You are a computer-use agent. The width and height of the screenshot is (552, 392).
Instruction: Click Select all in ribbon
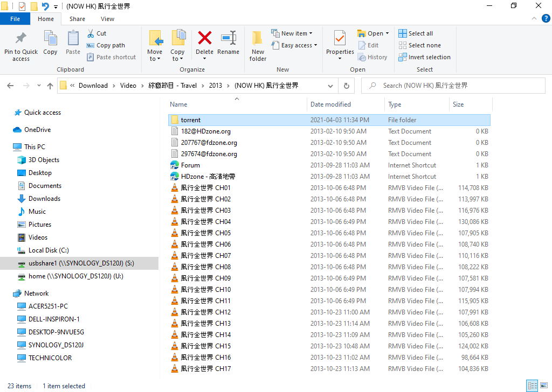(x=416, y=33)
